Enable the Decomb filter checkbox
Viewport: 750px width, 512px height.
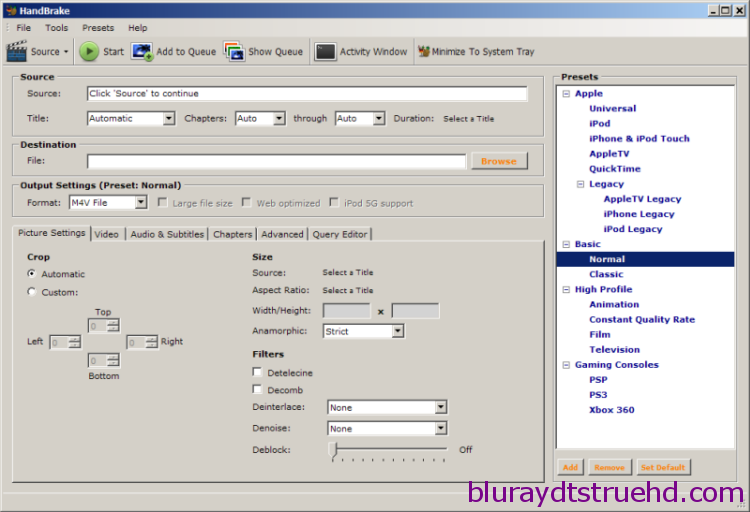(x=257, y=389)
